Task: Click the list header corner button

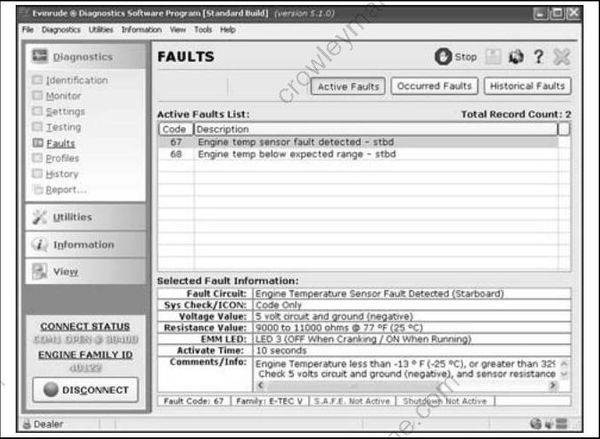Action: (x=564, y=129)
